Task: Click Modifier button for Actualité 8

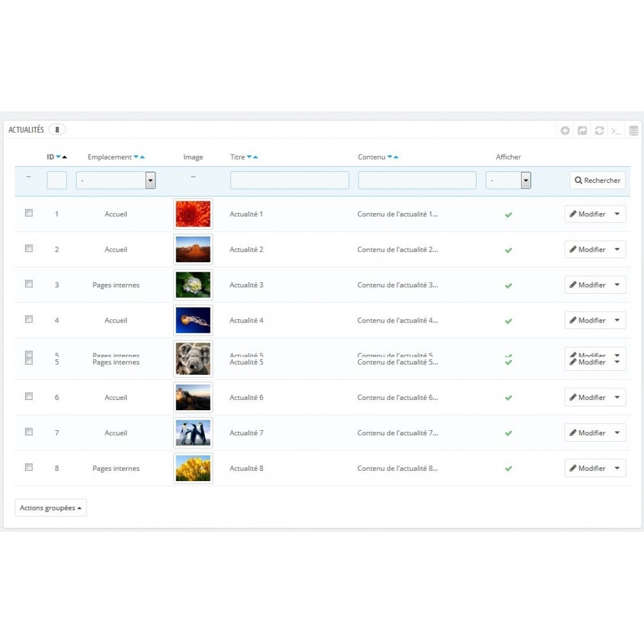Action: (588, 468)
